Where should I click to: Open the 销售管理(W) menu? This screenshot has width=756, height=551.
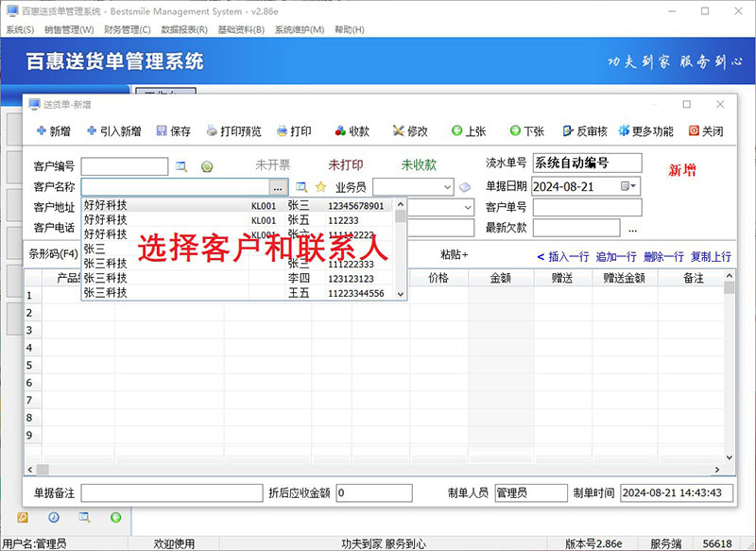[69, 30]
